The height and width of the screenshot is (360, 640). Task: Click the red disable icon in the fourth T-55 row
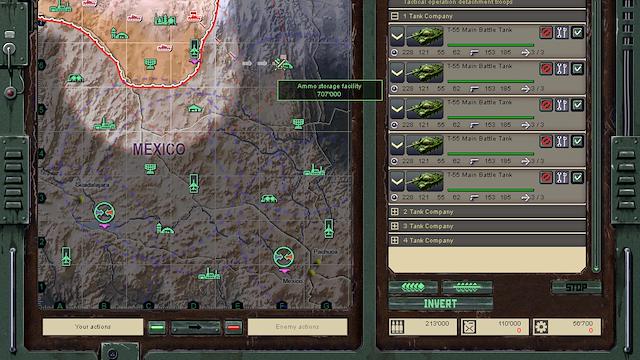point(546,141)
